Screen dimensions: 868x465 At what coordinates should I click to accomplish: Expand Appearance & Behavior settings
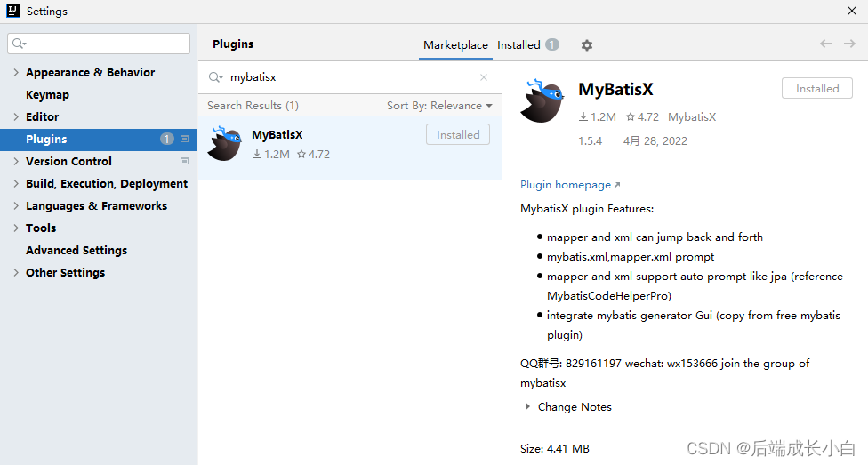(x=16, y=73)
